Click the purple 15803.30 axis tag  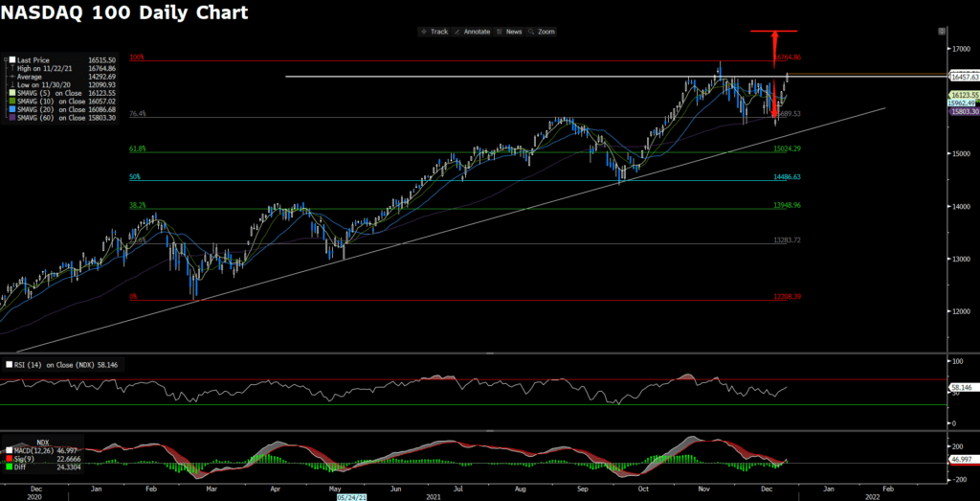965,111
